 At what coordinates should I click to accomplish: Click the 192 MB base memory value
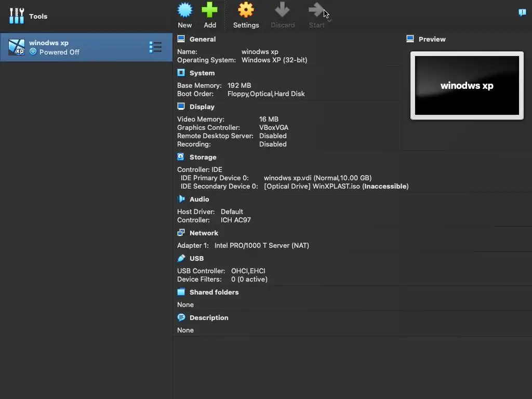239,85
